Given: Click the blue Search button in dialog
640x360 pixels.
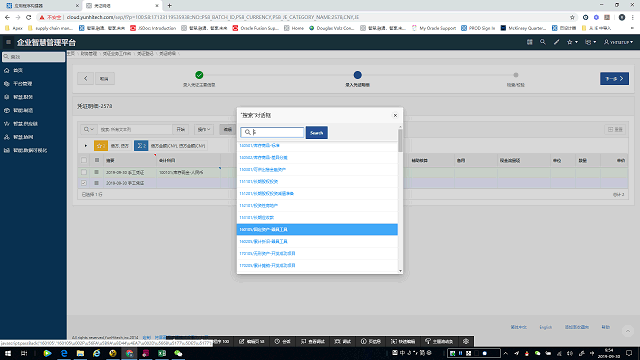Looking at the screenshot, I should (x=316, y=133).
